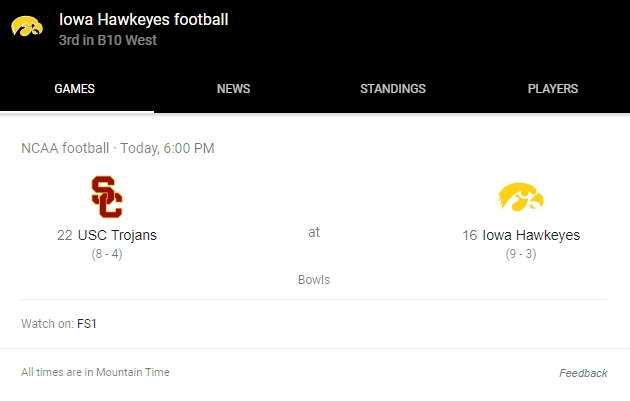Screen dimensions: 630x401
Task: Click the Iowa Hawkeyes football header title
Action: (143, 19)
